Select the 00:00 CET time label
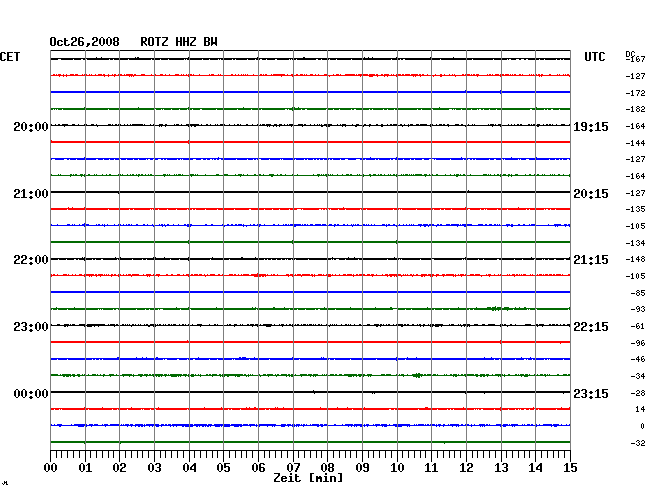The height and width of the screenshot is (494, 650). coord(31,393)
